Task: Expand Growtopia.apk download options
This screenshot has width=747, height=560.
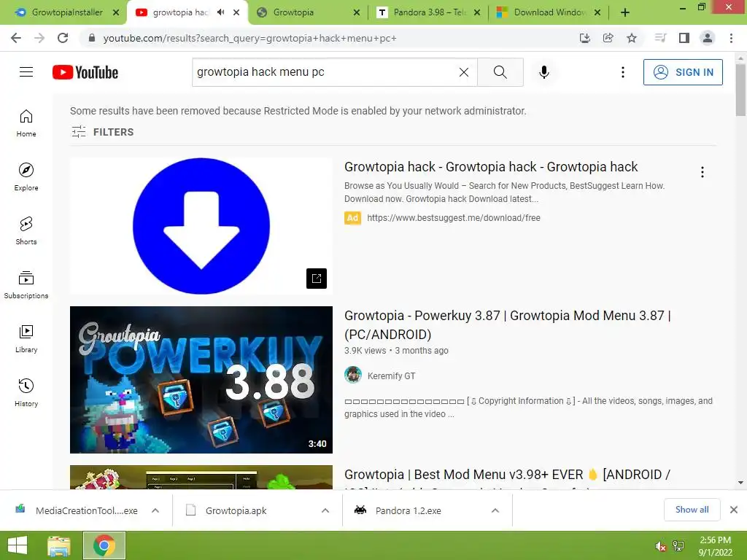Action: pyautogui.click(x=325, y=510)
